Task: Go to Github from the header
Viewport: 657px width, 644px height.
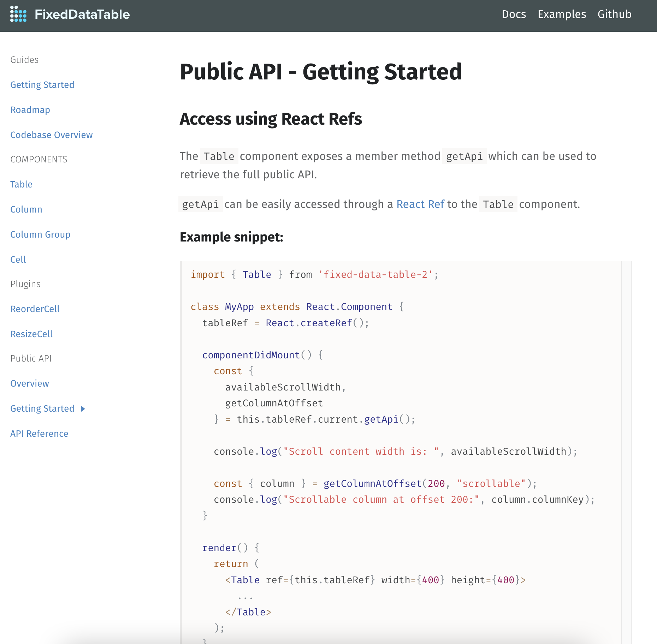Action: 614,14
